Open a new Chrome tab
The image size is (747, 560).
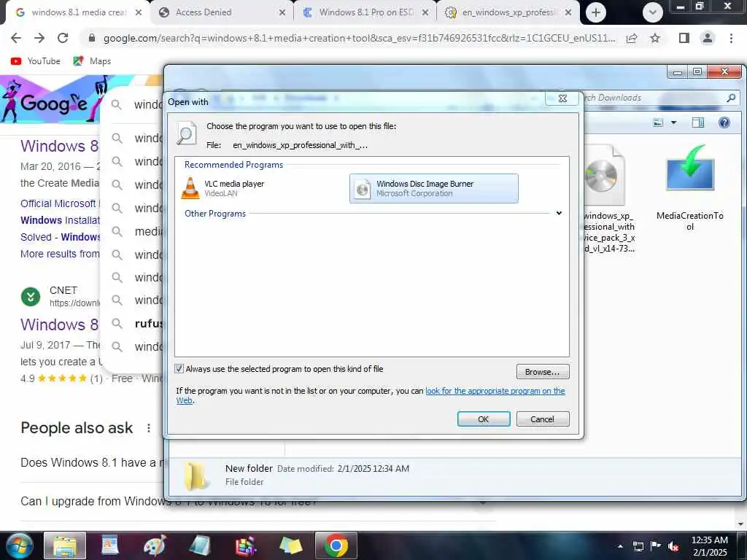(595, 12)
